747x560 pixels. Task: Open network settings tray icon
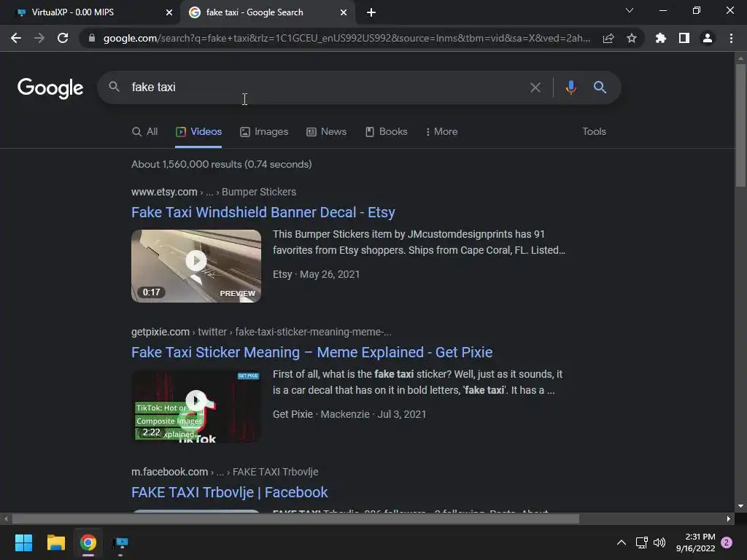pos(641,542)
